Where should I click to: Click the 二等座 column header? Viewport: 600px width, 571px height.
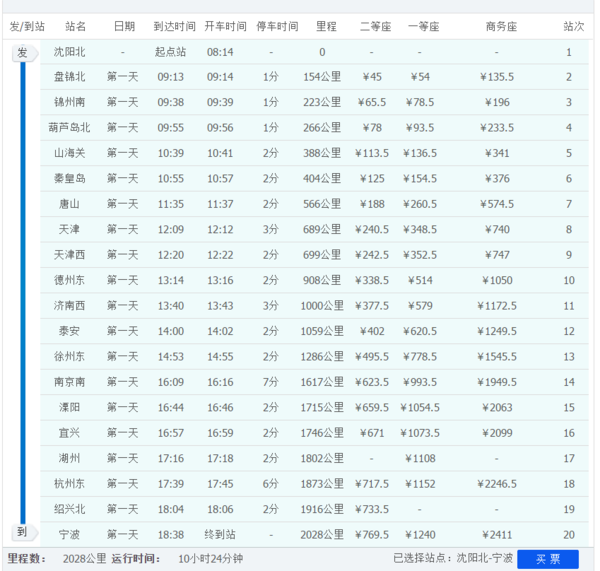coord(375,26)
